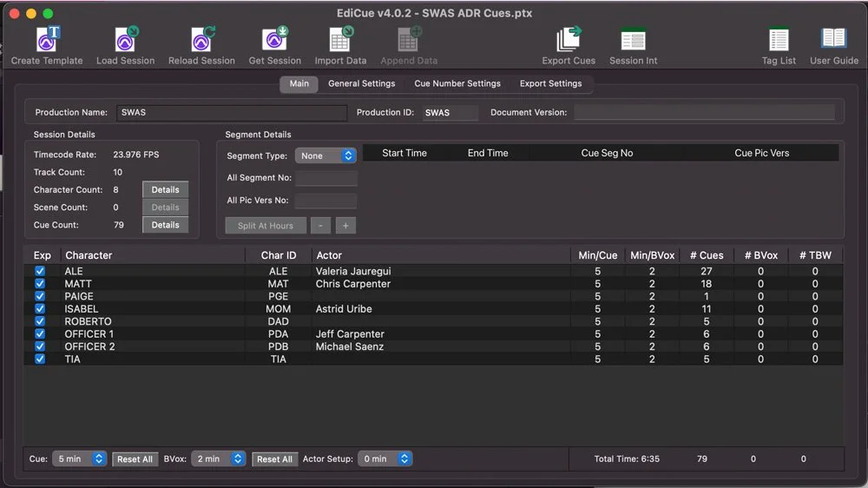Open the Segment Type dropdown
This screenshot has height=488, width=868.
tap(325, 155)
